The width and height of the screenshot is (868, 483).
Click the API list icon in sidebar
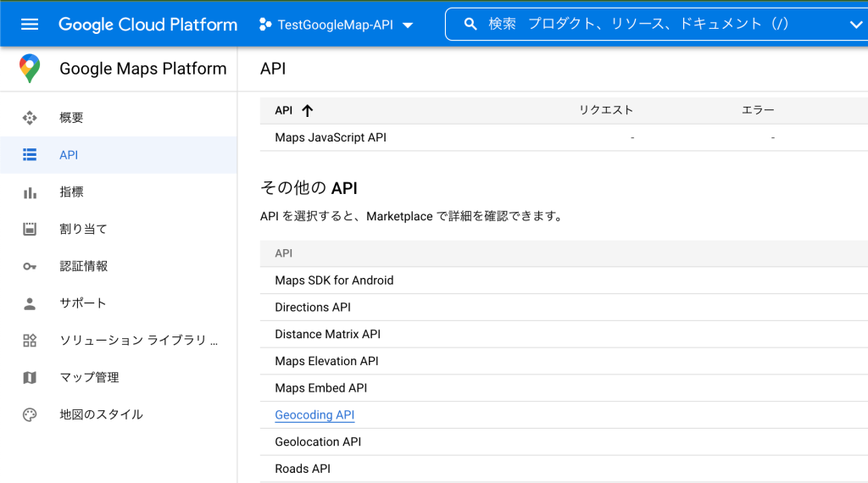30,155
